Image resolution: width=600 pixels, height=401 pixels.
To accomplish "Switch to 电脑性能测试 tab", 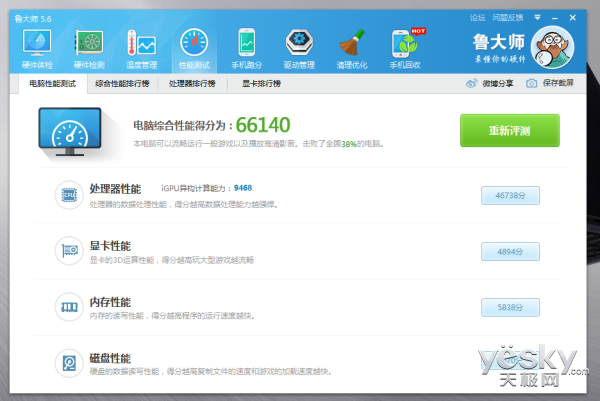I will click(x=53, y=85).
